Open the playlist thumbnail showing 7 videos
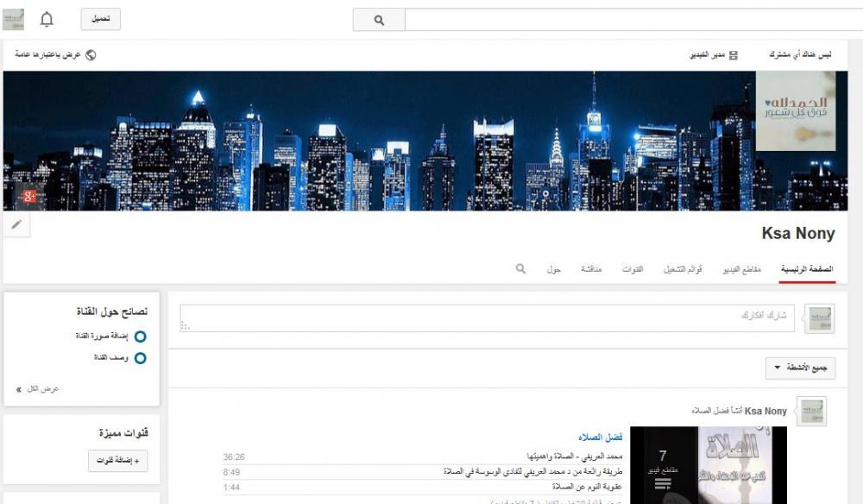Viewport: 863px width, 504px height. (708, 465)
